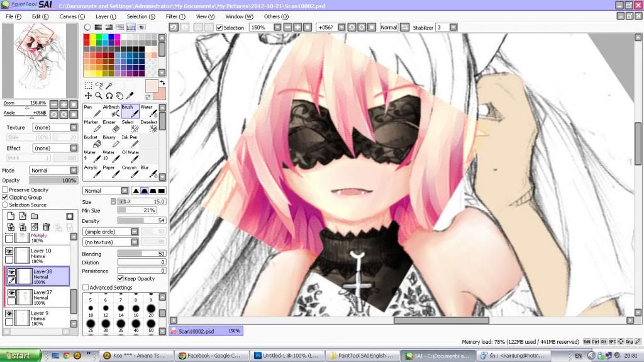The image size is (644, 362).
Task: Select the Blur tool
Action: (149, 171)
